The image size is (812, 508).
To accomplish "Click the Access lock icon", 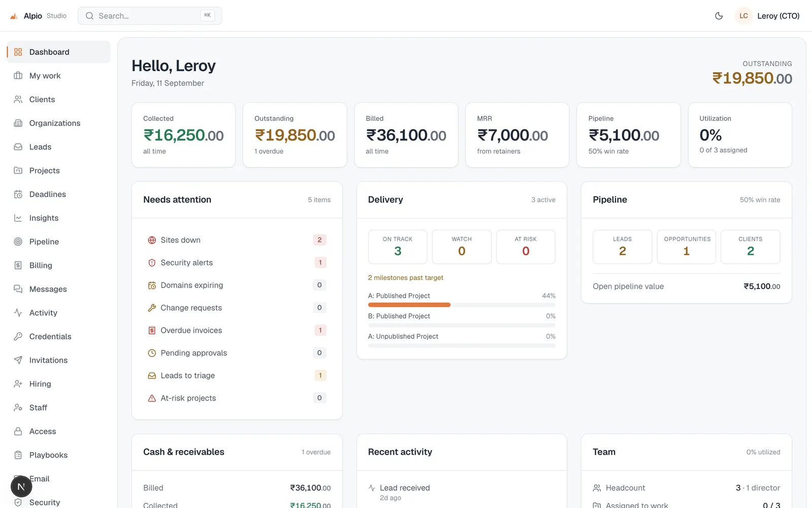I will (x=18, y=431).
